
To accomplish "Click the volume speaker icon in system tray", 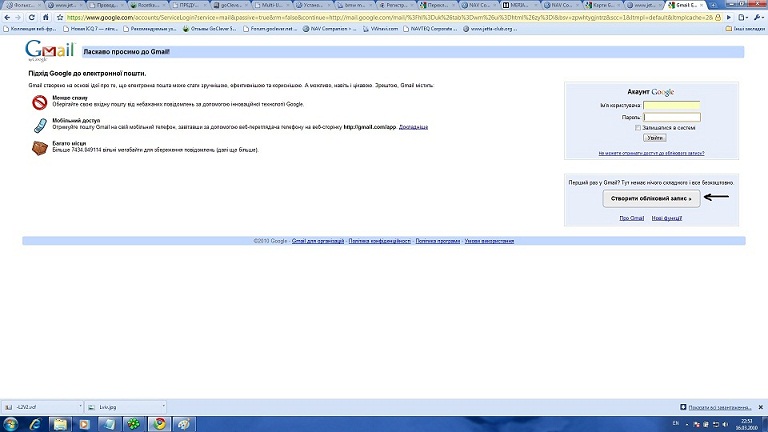I will [725, 424].
